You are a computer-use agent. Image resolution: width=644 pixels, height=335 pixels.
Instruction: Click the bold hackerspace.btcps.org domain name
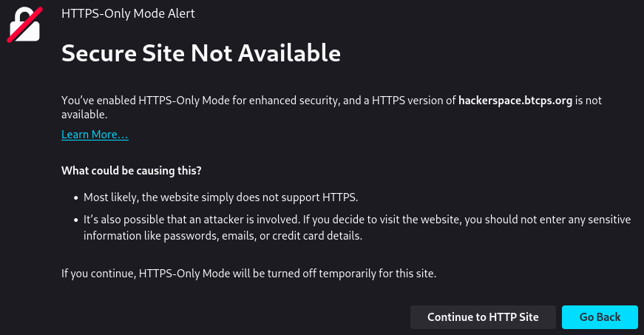515,101
